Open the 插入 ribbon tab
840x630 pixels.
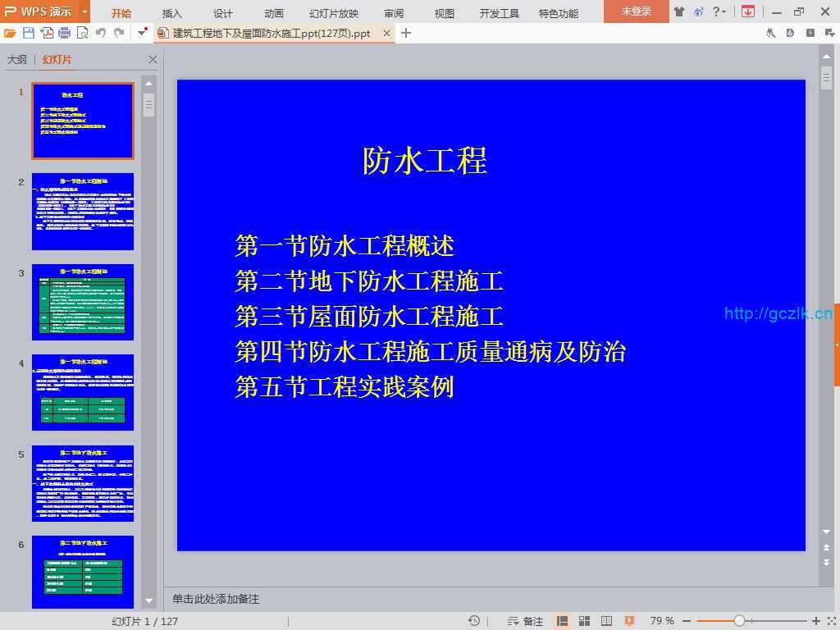point(172,13)
